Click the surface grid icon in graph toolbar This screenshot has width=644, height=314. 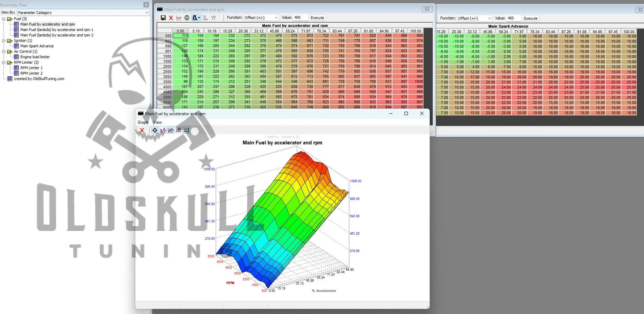pyautogui.click(x=178, y=130)
